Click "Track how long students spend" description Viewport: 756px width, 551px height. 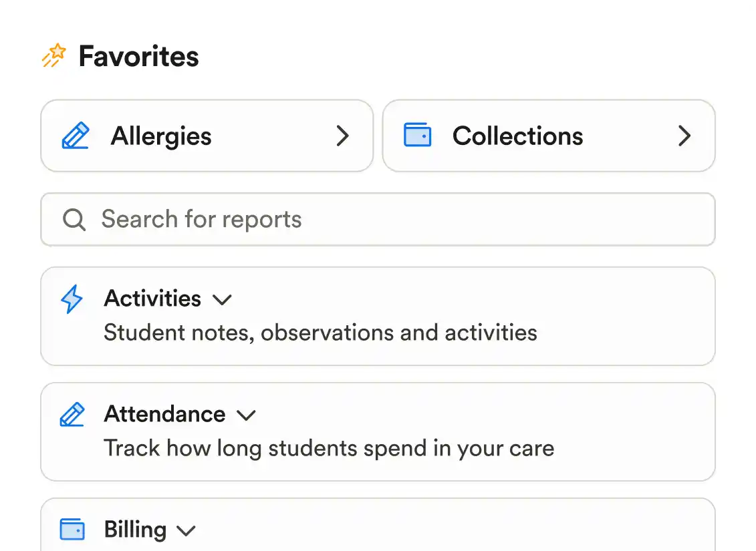[x=329, y=448]
